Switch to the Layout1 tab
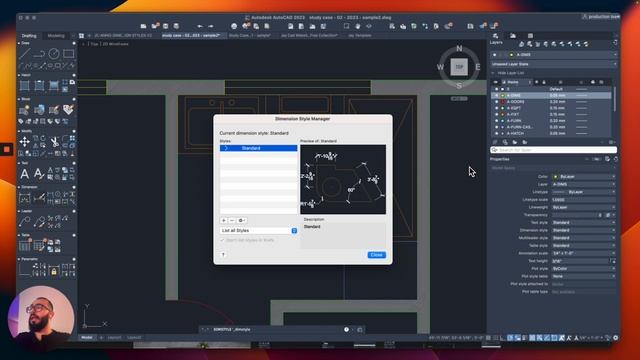This screenshot has width=640, height=360. pos(114,338)
